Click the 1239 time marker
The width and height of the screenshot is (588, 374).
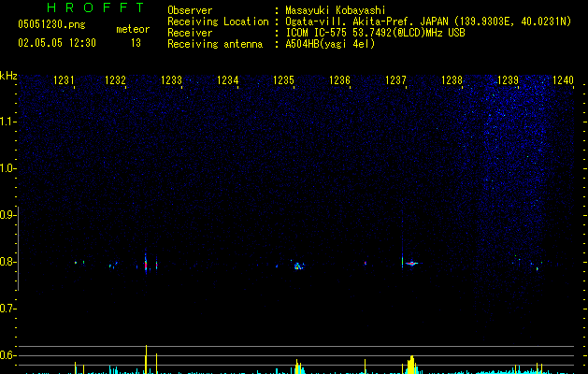coord(508,80)
